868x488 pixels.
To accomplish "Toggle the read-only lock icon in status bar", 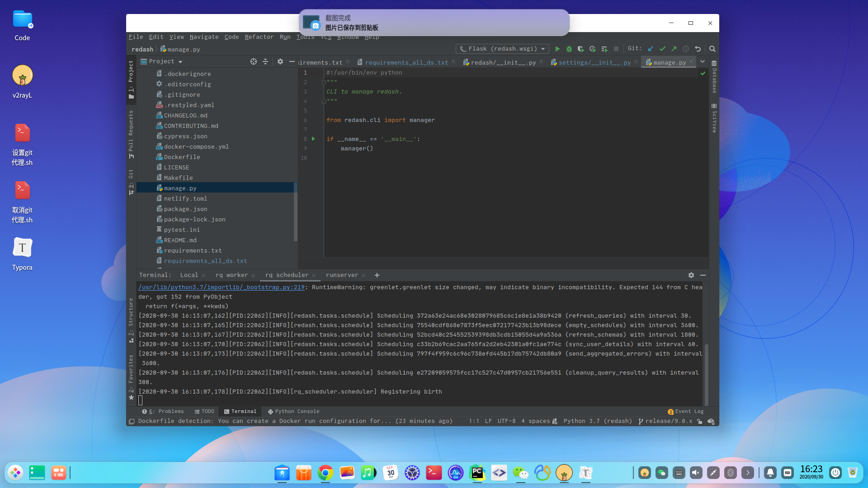I will 700,421.
